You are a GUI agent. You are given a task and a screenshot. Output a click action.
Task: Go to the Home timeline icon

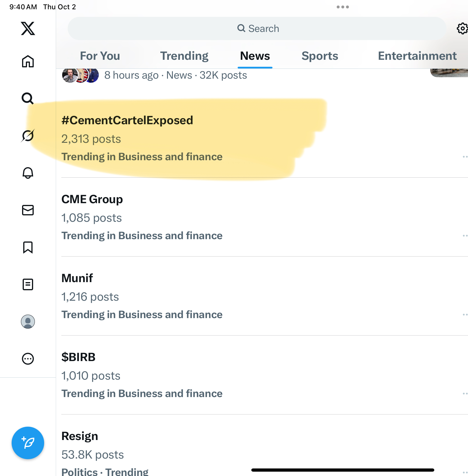pos(28,61)
